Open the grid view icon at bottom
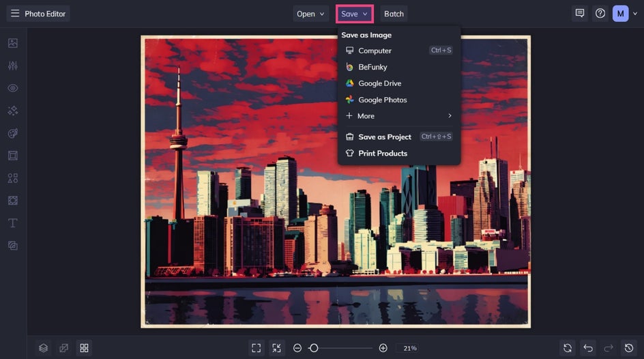Viewport: 644px width, 359px height. coord(84,348)
